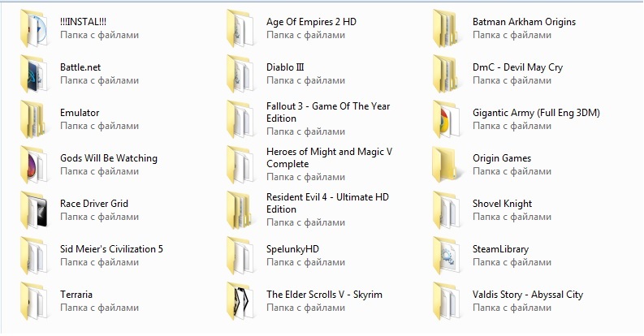This screenshot has width=644, height=336.
Task: Click the "Shovel Knight" folder name
Action: (x=503, y=204)
